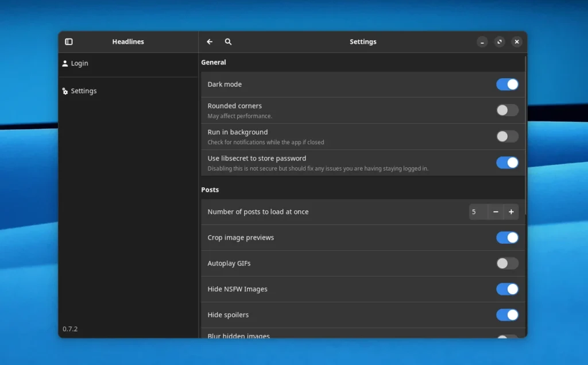Maximize the Headlines window
This screenshot has width=588, height=365.
click(500, 42)
